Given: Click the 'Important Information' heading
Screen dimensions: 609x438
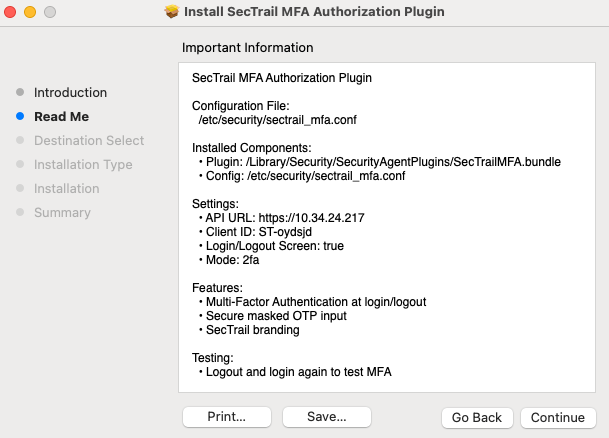Looking at the screenshot, I should [x=247, y=47].
